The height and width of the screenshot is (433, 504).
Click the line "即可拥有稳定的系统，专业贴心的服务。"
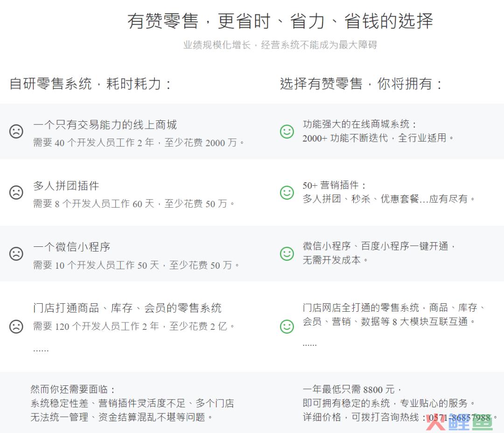[389, 403]
